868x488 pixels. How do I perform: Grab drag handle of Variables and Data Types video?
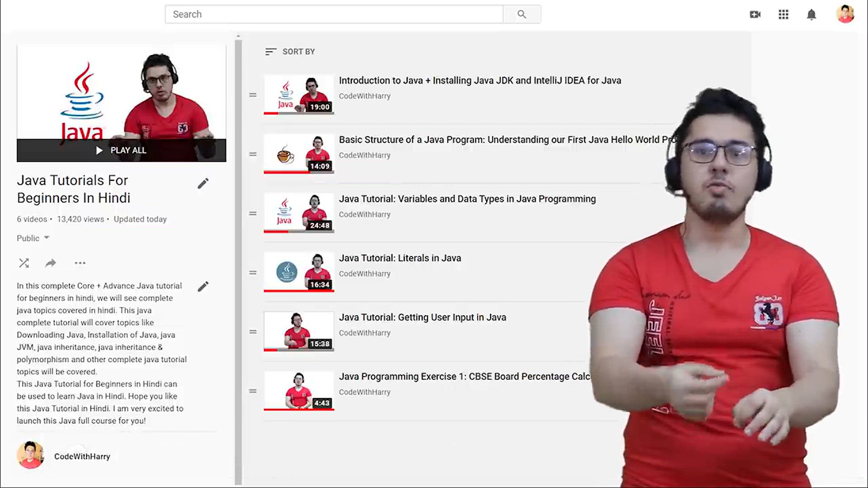click(253, 213)
